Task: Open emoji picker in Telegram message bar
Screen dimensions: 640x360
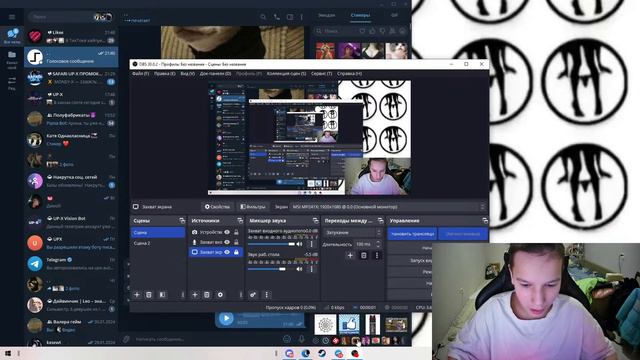Action: point(287,339)
